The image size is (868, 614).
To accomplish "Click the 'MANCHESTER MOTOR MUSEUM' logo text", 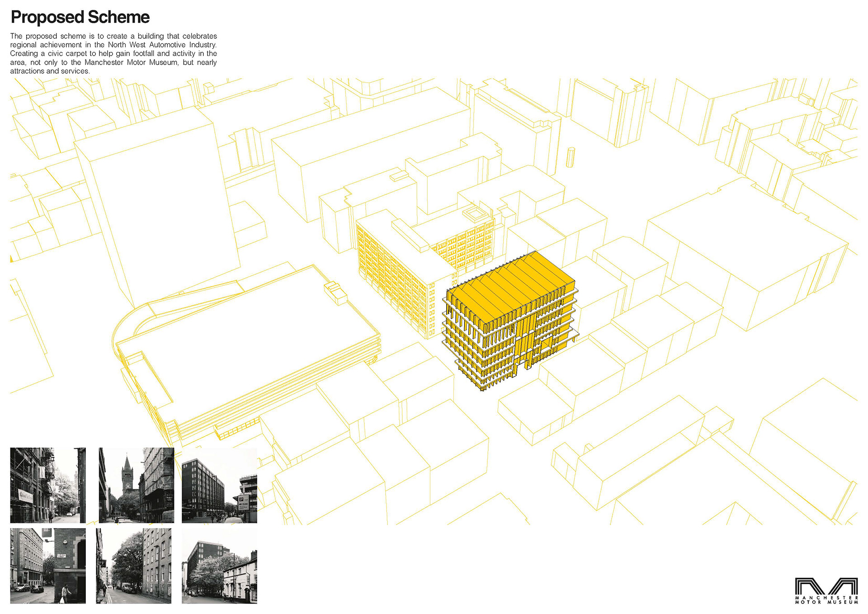I will tap(826, 600).
